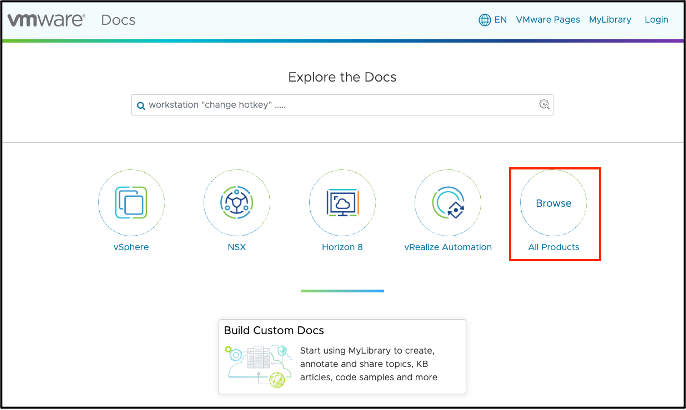Open the vSphere product icon
This screenshot has width=686, height=410.
pyautogui.click(x=131, y=203)
